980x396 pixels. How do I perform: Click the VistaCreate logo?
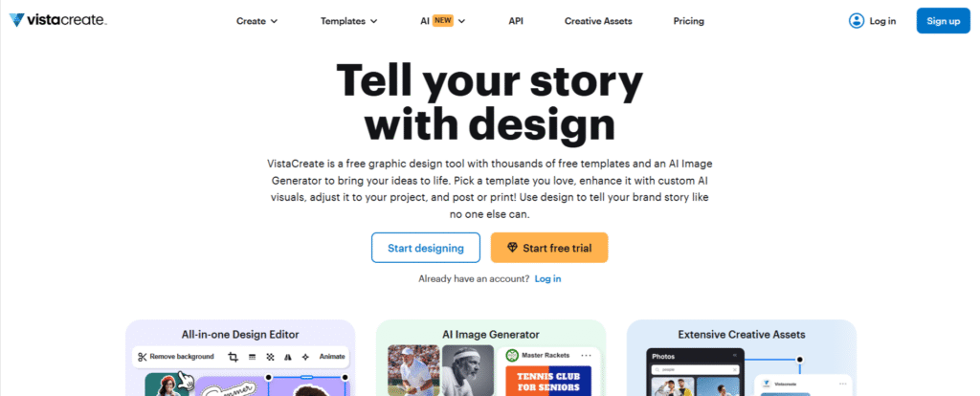[x=57, y=20]
